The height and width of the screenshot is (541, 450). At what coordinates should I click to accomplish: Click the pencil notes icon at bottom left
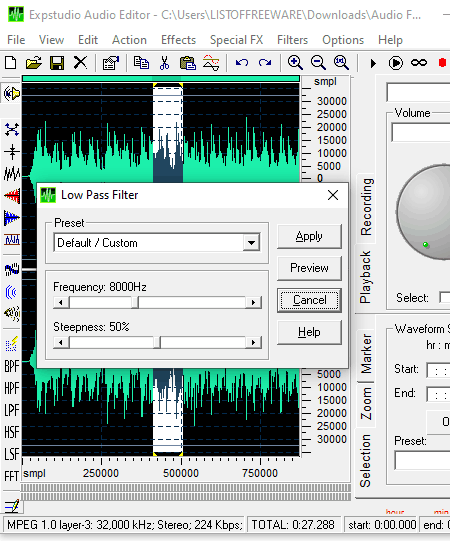click(12, 506)
